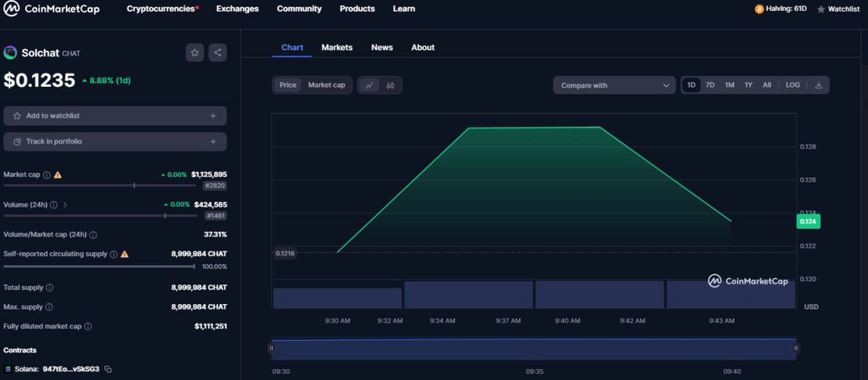Image resolution: width=868 pixels, height=380 pixels.
Task: Switch chart to Price view
Action: coord(288,85)
